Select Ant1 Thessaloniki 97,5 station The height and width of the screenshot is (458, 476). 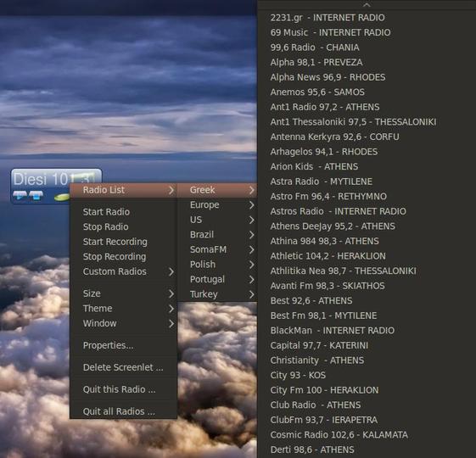click(x=367, y=121)
